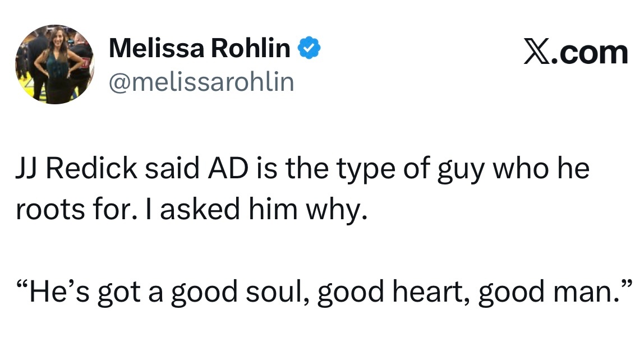Image resolution: width=644 pixels, height=342 pixels.
Task: Open Melissa Rohlin's profile photo
Action: [54, 64]
